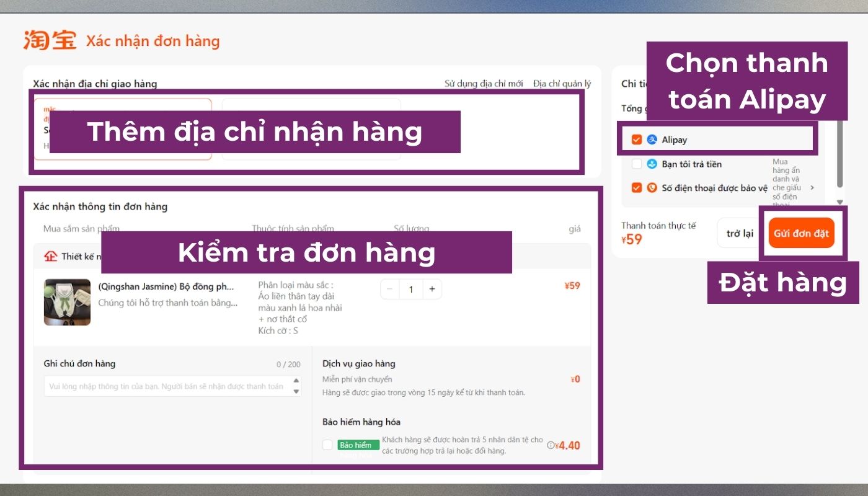Image resolution: width=868 pixels, height=496 pixels.
Task: Click the blue Alipay payment icon
Action: [x=652, y=139]
